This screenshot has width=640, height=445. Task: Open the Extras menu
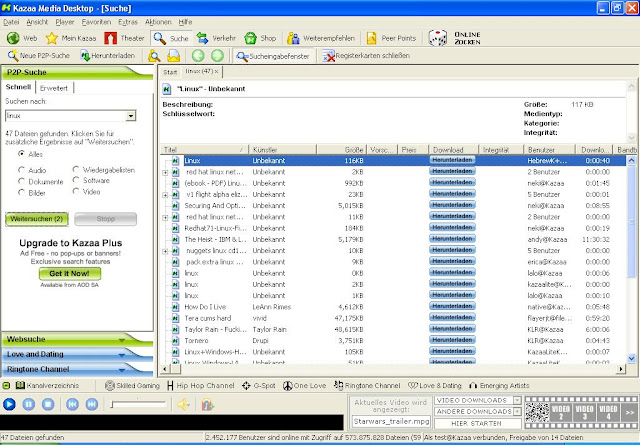[128, 22]
